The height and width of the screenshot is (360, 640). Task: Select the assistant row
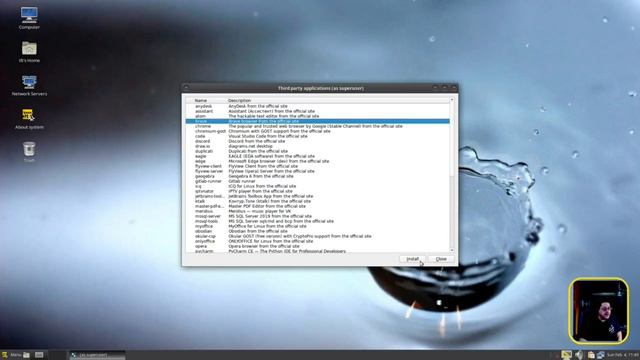(x=318, y=111)
